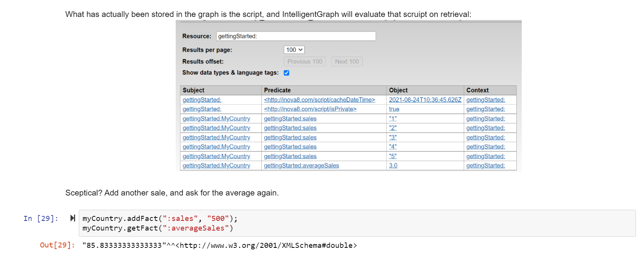The width and height of the screenshot is (644, 254).
Task: Click the Subject column header
Action: click(x=193, y=90)
